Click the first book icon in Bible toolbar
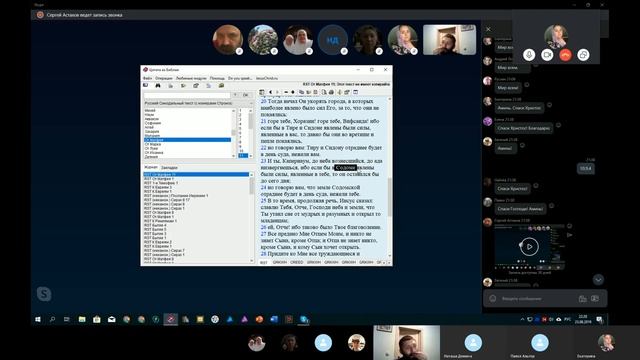 (x=146, y=86)
